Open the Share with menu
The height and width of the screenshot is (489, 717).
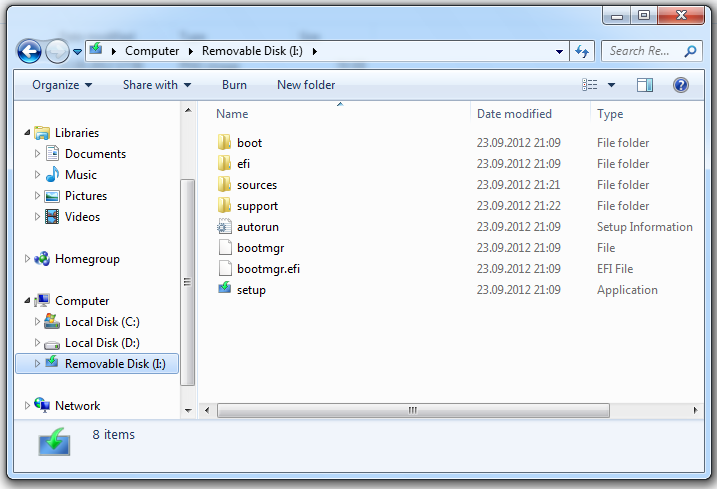tap(157, 85)
